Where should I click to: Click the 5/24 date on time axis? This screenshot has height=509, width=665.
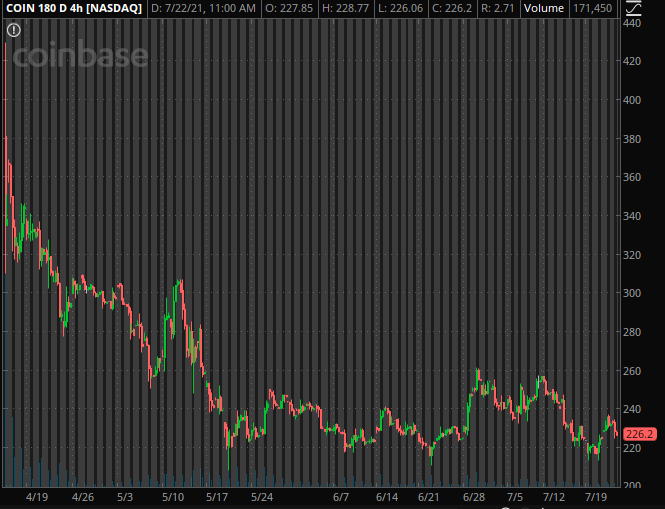click(x=262, y=497)
